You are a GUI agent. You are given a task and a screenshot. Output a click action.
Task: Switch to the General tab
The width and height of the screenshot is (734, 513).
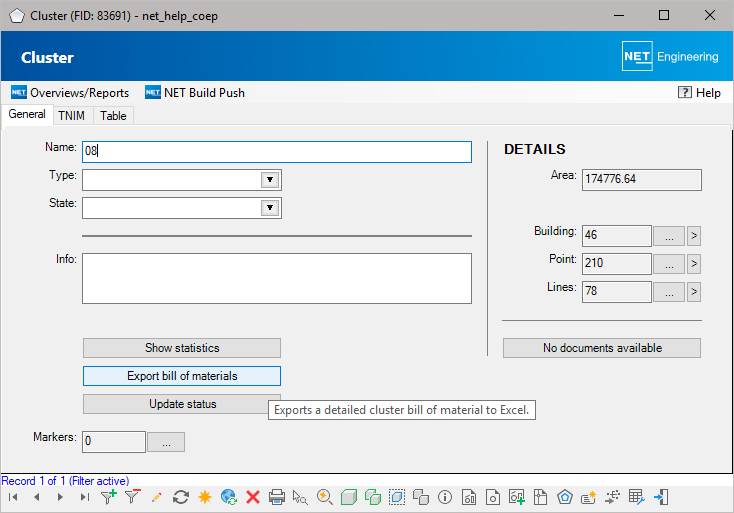click(x=27, y=114)
